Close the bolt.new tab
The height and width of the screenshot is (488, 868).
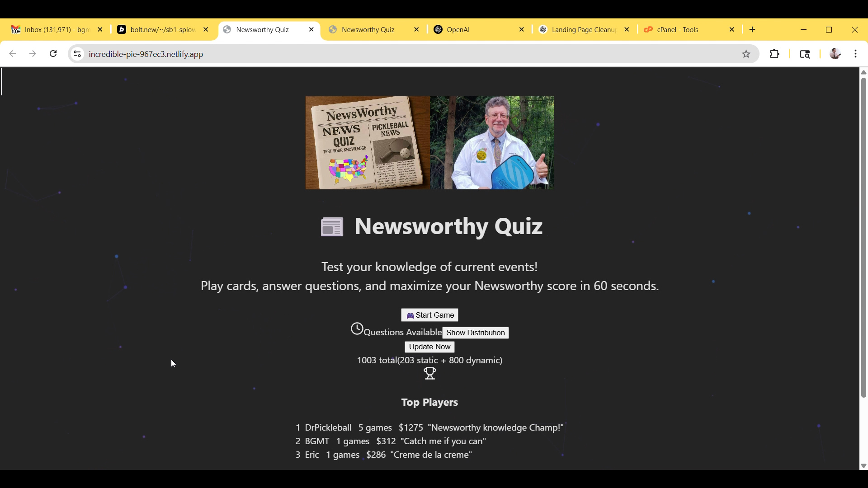206,30
